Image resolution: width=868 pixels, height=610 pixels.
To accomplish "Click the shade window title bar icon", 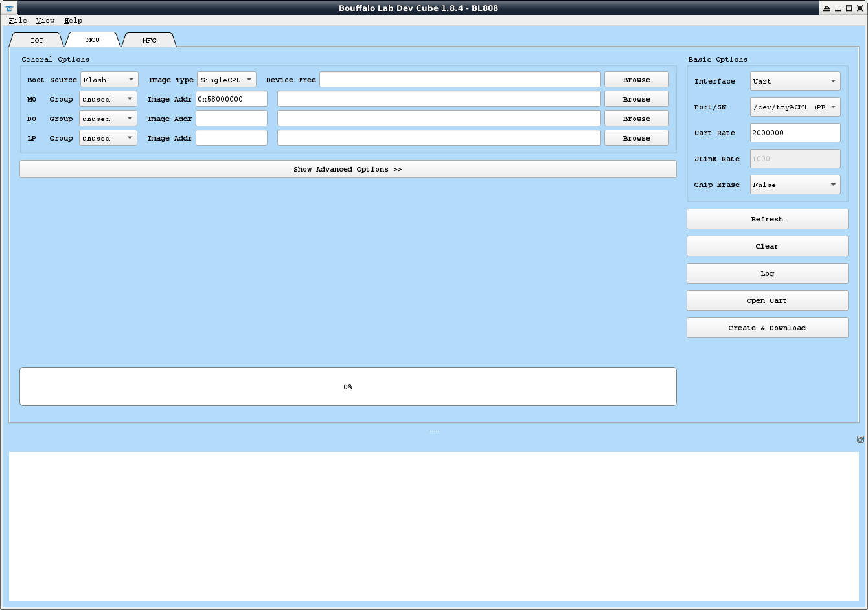I will (827, 8).
